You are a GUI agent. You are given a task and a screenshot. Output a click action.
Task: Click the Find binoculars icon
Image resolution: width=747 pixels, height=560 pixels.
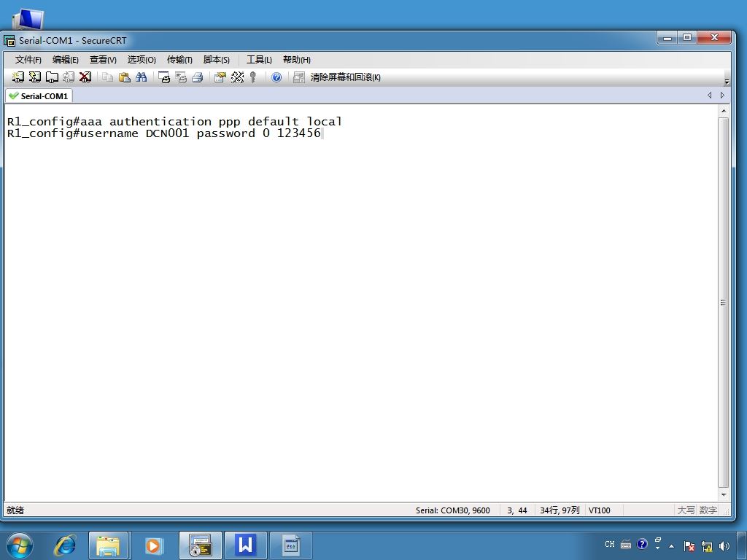141,77
